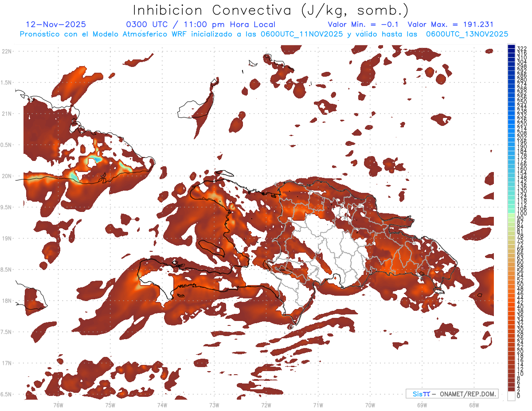532x411 pixels.
Task: Click the latitude label '0.5N'
Action: [x=7, y=145]
